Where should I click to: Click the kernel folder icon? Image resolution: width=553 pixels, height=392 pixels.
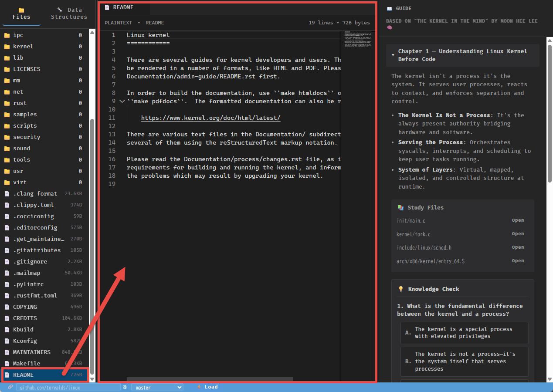click(7, 47)
